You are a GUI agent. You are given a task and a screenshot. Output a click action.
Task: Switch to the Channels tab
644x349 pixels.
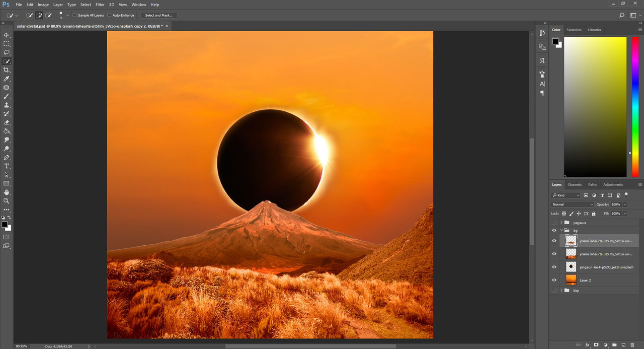[x=575, y=185]
